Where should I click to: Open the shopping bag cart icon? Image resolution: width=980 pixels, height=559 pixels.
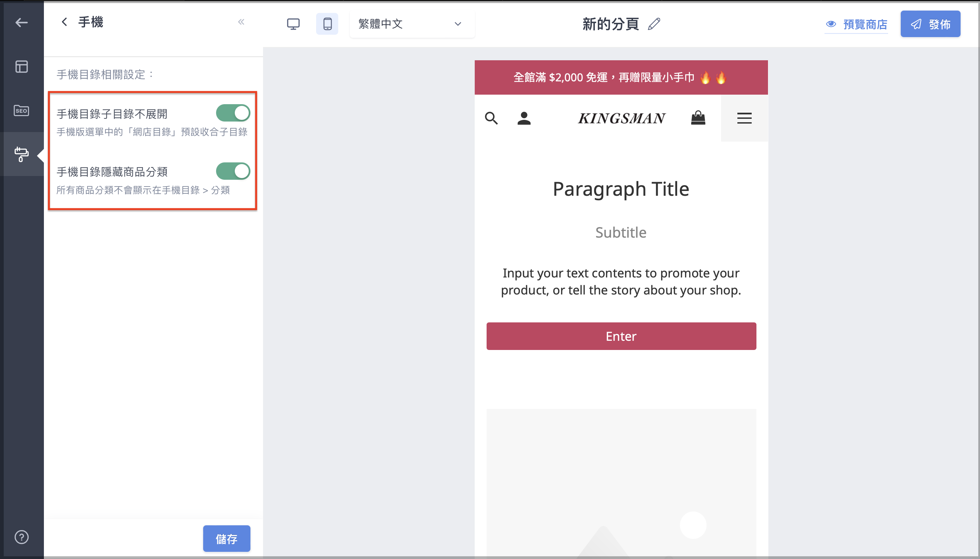[698, 118]
